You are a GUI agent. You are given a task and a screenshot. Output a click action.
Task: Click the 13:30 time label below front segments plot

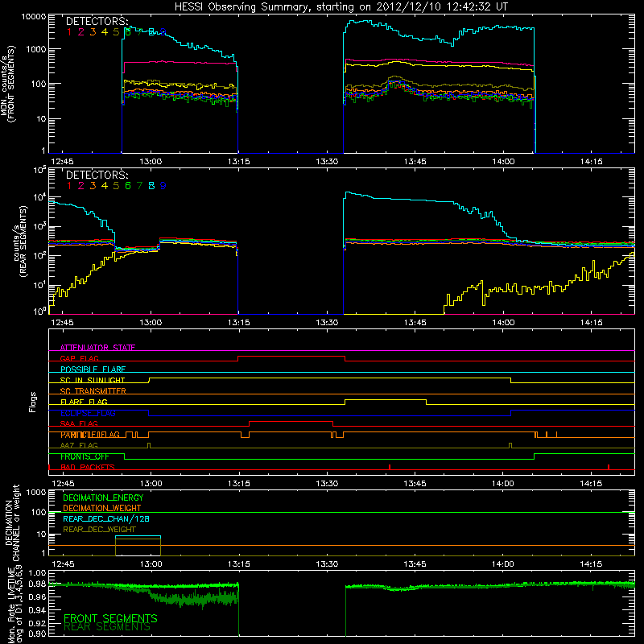tap(327, 162)
